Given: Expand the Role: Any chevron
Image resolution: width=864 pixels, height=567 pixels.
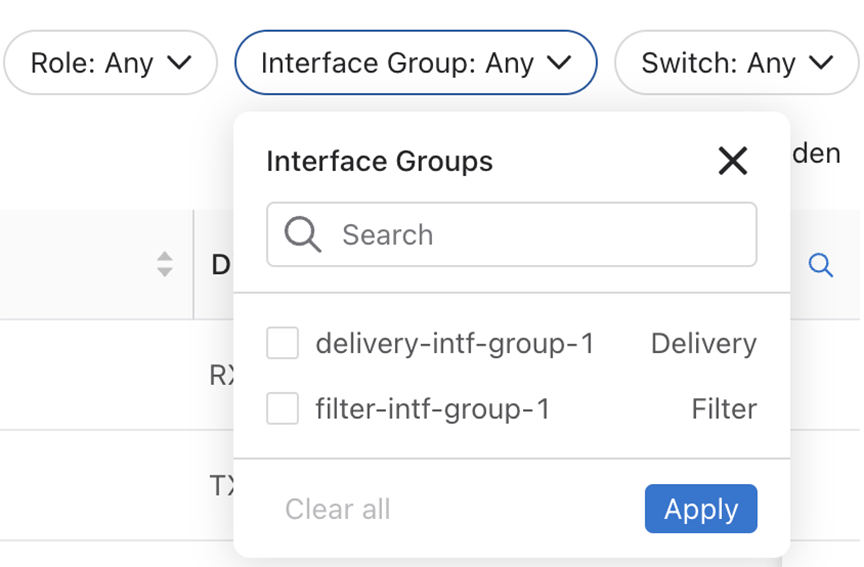Looking at the screenshot, I should [179, 63].
